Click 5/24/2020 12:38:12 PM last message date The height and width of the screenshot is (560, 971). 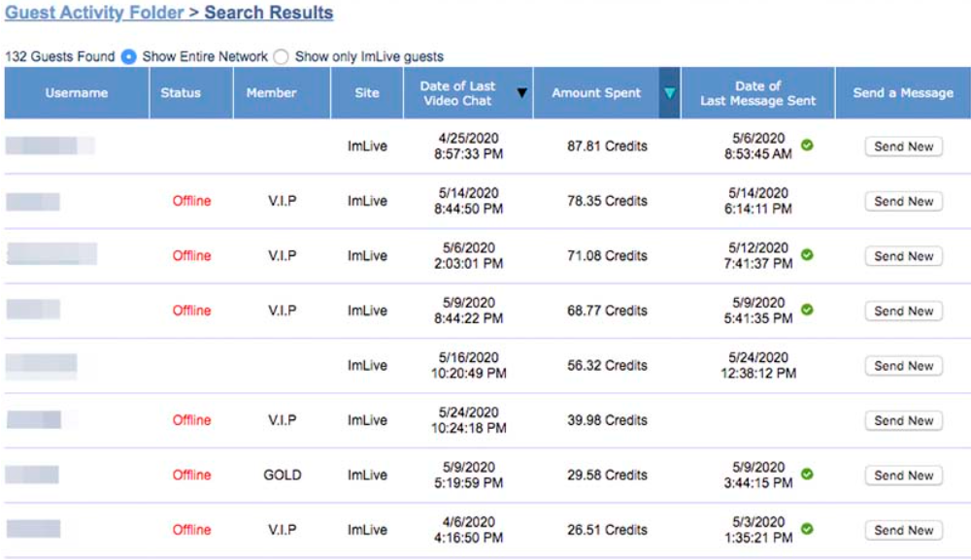tap(758, 365)
